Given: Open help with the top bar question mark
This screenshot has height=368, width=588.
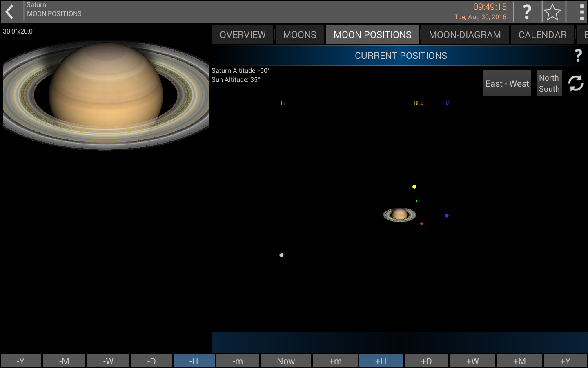Looking at the screenshot, I should tap(527, 12).
